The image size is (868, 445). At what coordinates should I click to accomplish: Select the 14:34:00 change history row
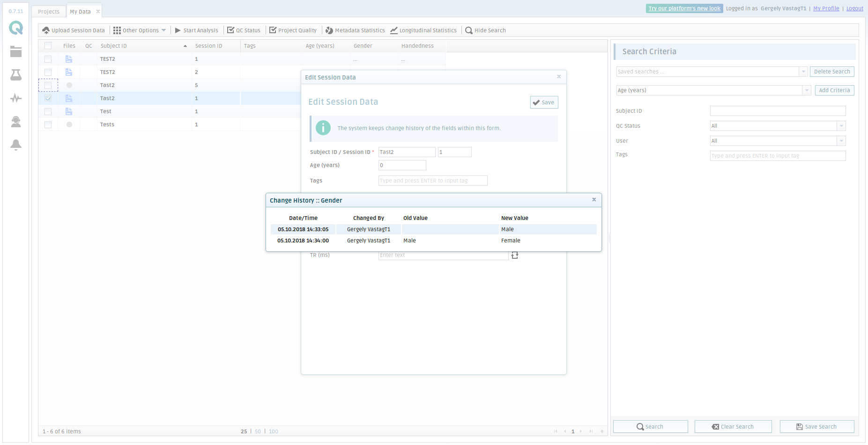[x=433, y=241]
